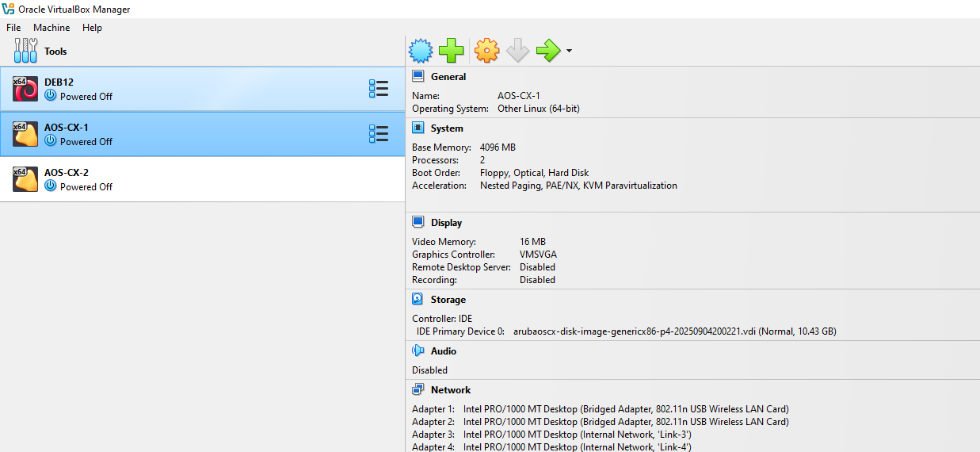Open the System section header
Viewport: 980px width, 452px height.
pyautogui.click(x=447, y=128)
